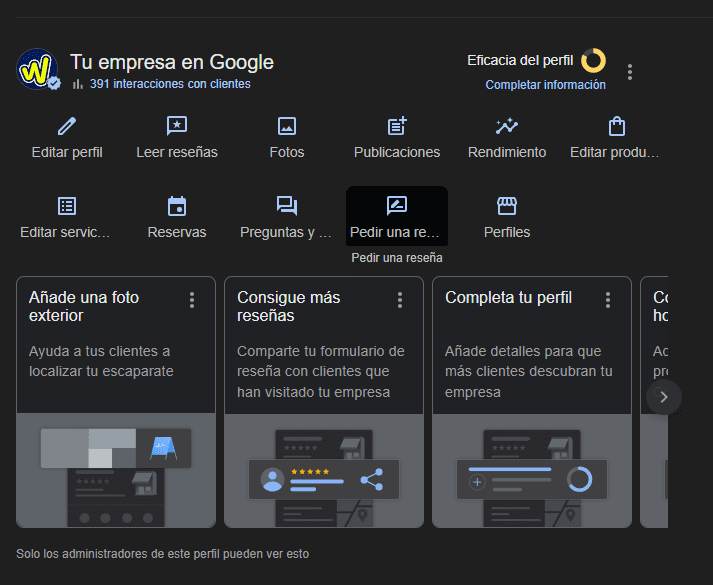Open Editar servicios list icon
This screenshot has height=585, width=713.
(x=67, y=206)
